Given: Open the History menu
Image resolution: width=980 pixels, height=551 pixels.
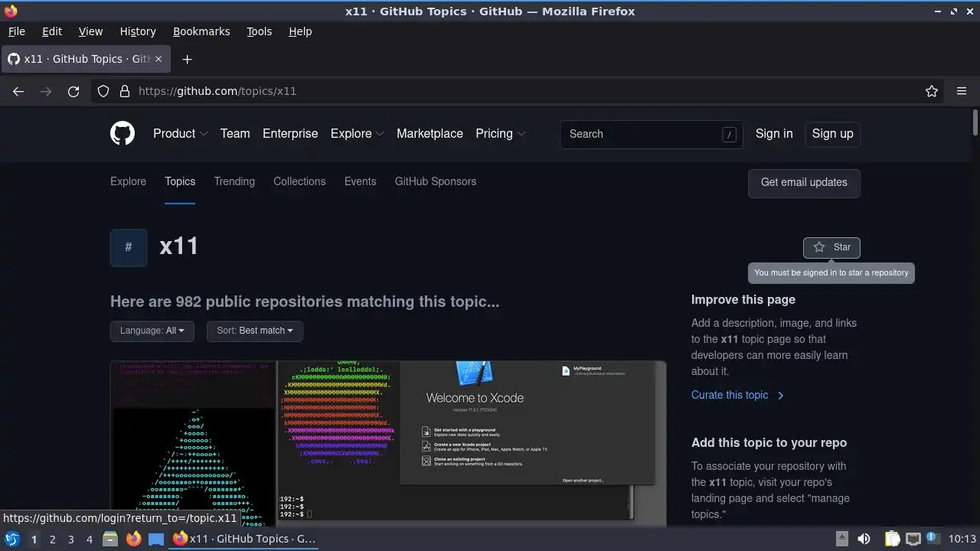Looking at the screenshot, I should click(x=138, y=31).
